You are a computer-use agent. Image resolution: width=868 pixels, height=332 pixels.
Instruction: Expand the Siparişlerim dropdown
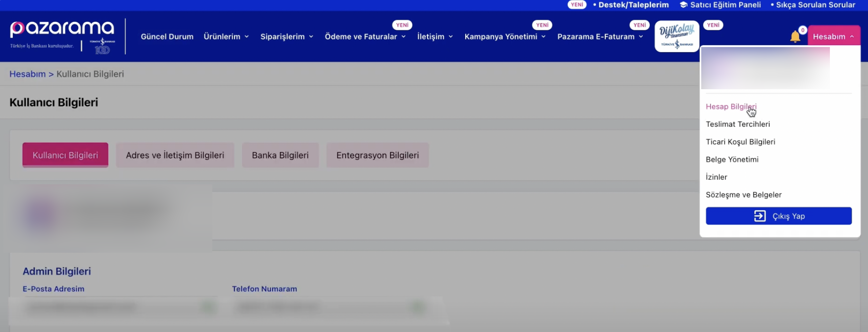point(287,37)
